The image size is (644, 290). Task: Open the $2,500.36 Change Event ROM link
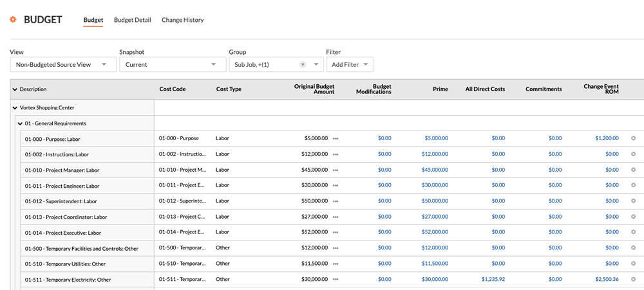[607, 279]
